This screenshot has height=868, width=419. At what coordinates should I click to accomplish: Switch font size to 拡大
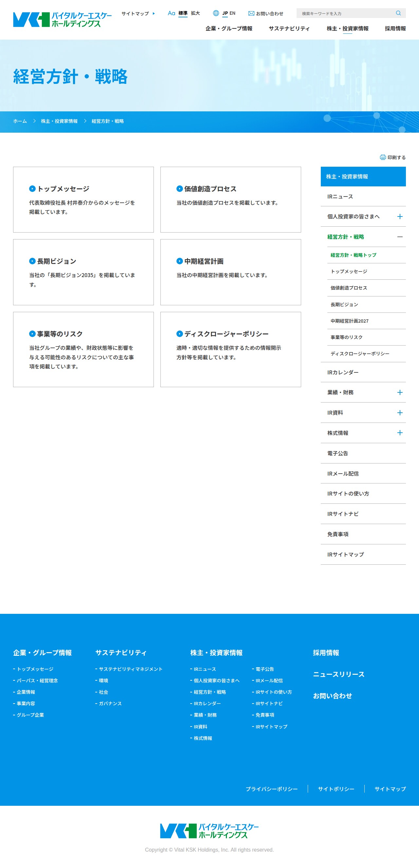tap(195, 13)
